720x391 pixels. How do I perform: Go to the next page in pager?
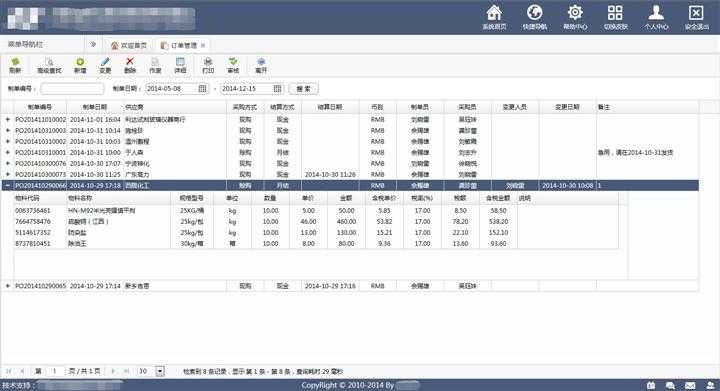[113, 371]
